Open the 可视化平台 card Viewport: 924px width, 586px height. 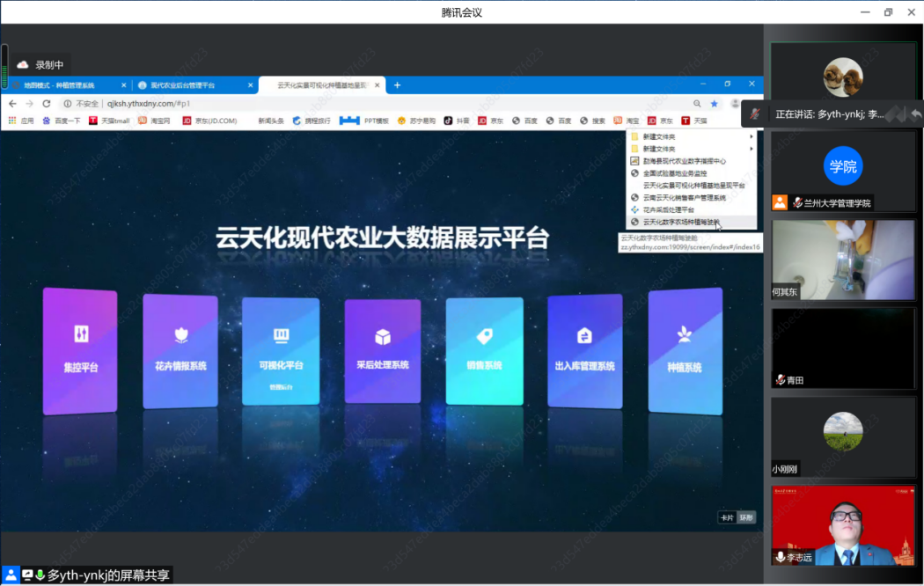pos(281,350)
